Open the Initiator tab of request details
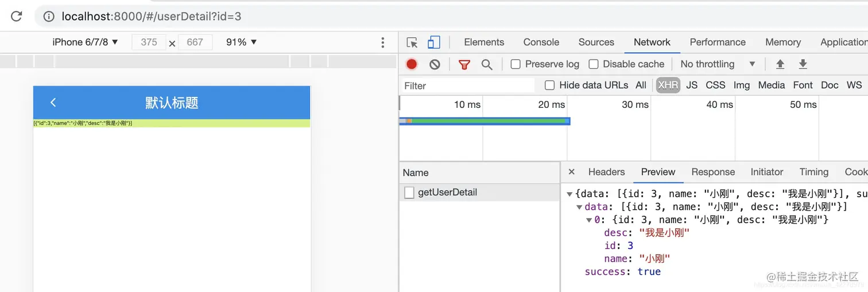Image resolution: width=868 pixels, height=292 pixels. point(766,172)
